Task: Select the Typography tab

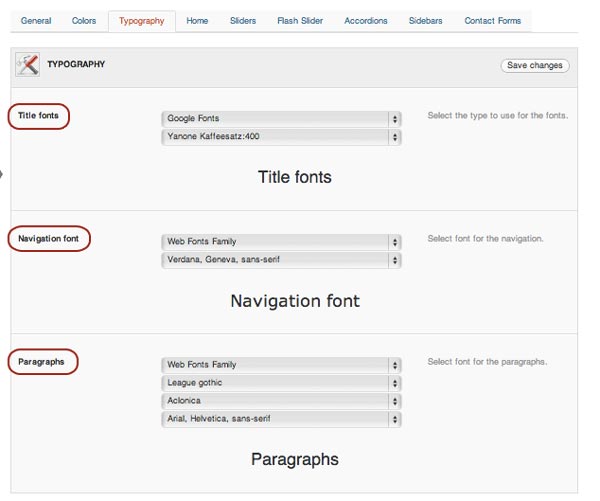Action: click(x=142, y=21)
